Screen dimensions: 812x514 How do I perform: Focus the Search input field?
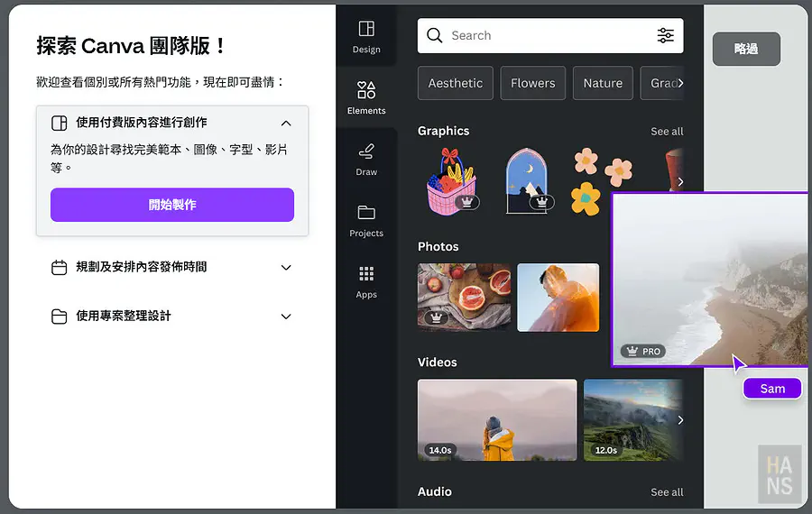550,35
